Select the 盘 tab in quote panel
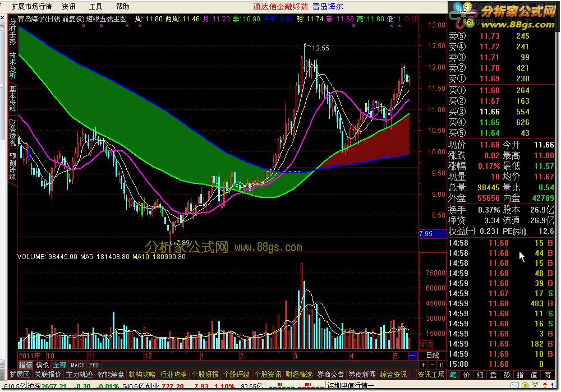Viewport: 561px width, 392px height. tap(493, 375)
